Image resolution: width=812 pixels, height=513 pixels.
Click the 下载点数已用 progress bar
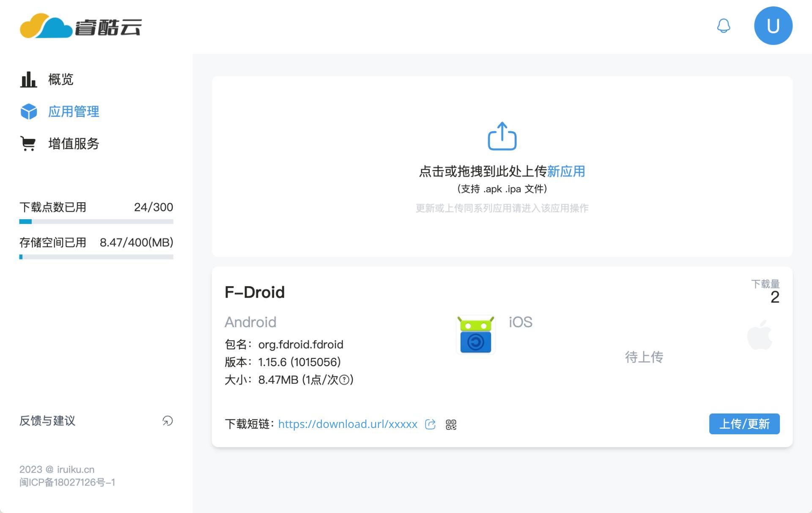(96, 221)
